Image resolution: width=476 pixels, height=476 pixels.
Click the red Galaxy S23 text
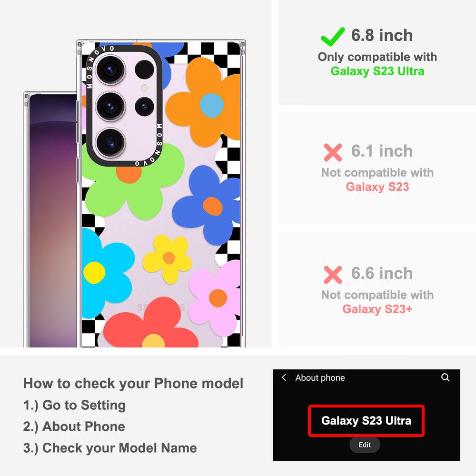click(377, 187)
